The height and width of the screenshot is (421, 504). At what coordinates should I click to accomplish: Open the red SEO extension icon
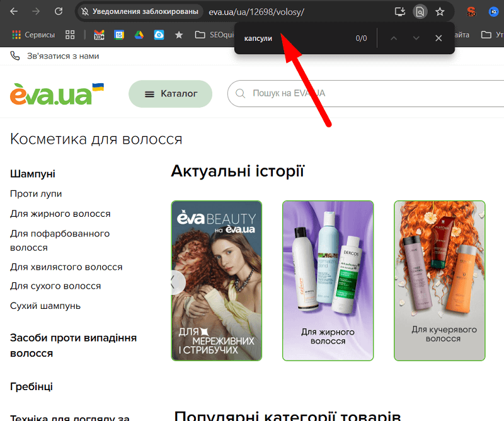click(471, 12)
